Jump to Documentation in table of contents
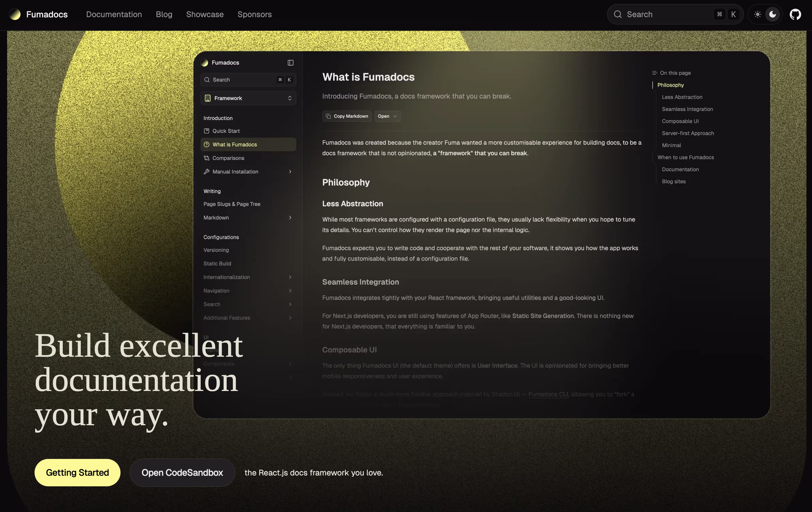 tap(680, 169)
